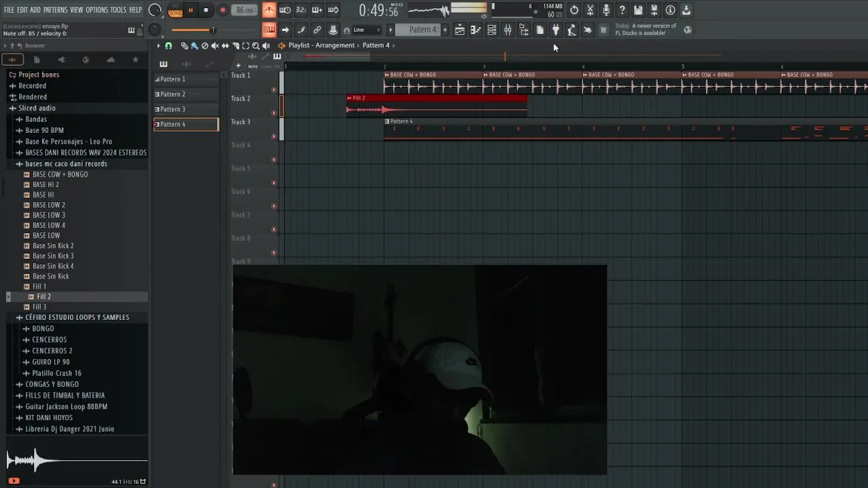The height and width of the screenshot is (488, 868).
Task: Click the Fill 2 clip on Track 2
Action: point(437,105)
